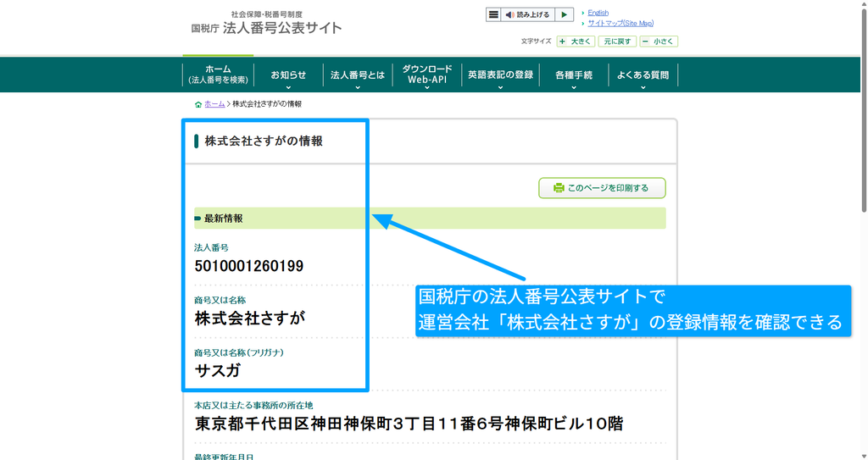Expand the 各種手続 menu
The width and height of the screenshot is (868, 460).
tap(574, 75)
